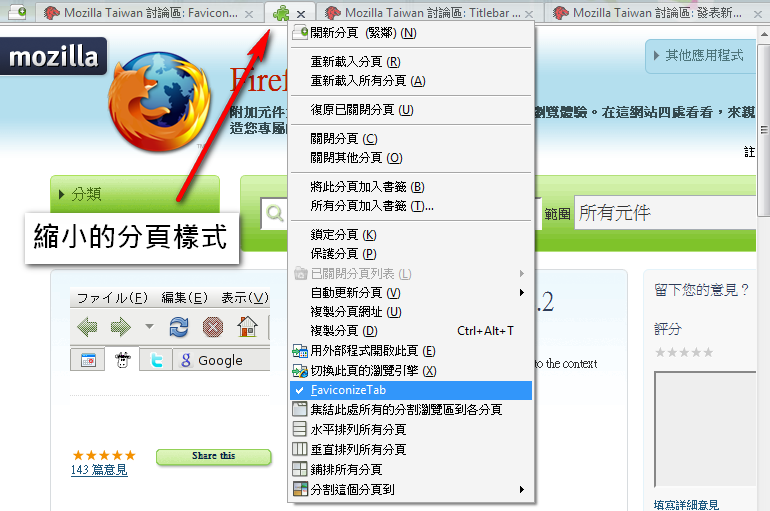Click the red stop icon in thumbnail

click(x=213, y=327)
